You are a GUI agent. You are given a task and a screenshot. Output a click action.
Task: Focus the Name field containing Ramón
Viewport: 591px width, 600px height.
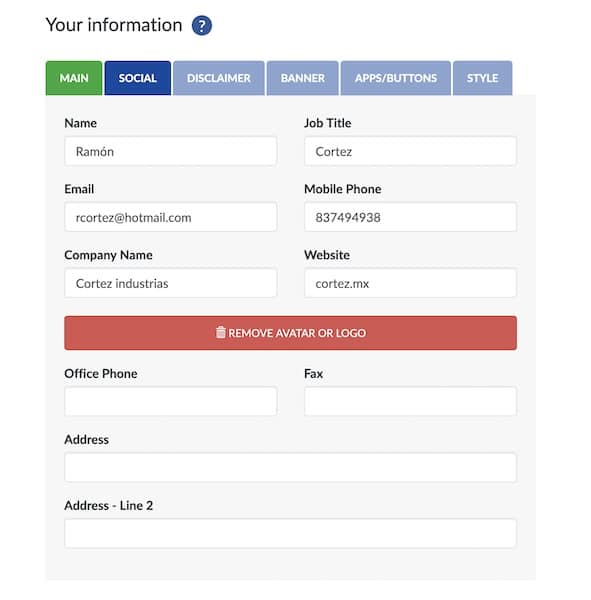click(170, 152)
